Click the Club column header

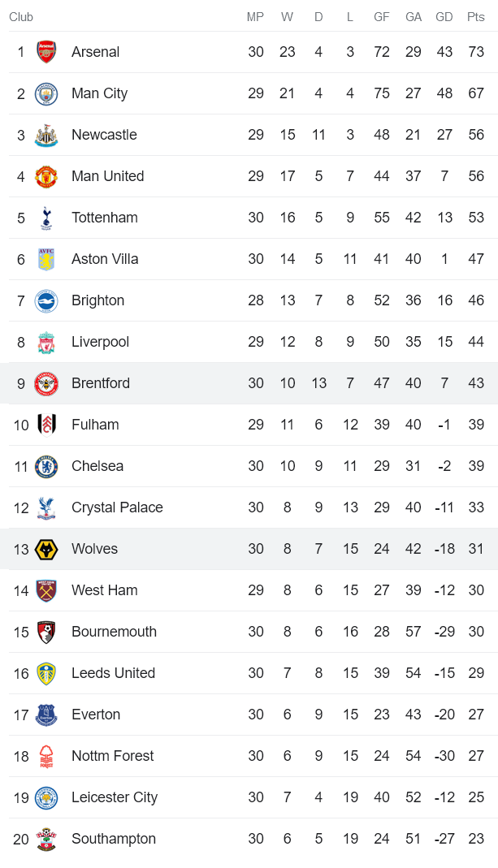point(21,17)
